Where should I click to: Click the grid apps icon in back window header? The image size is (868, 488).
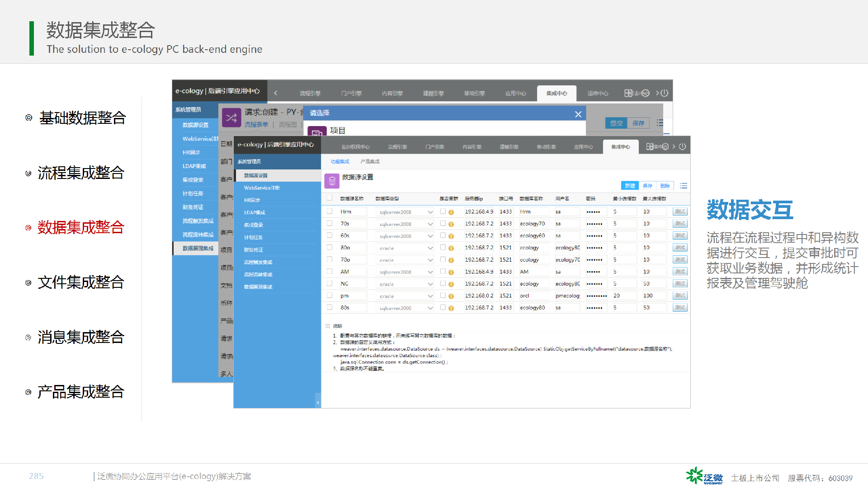pyautogui.click(x=628, y=93)
